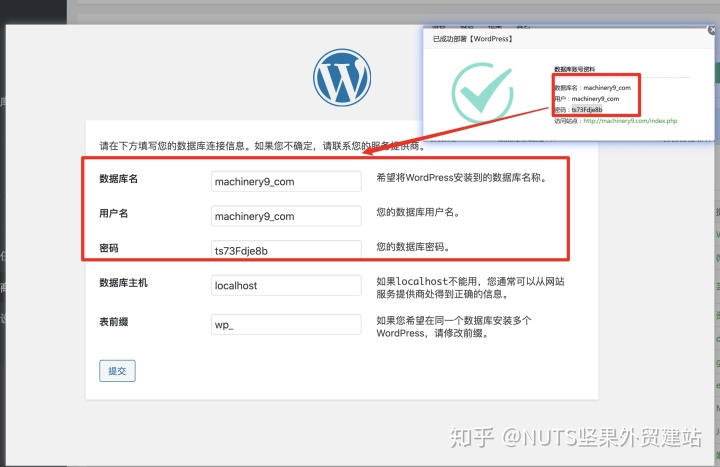
Task: Click the WordPress logo
Action: [x=342, y=78]
